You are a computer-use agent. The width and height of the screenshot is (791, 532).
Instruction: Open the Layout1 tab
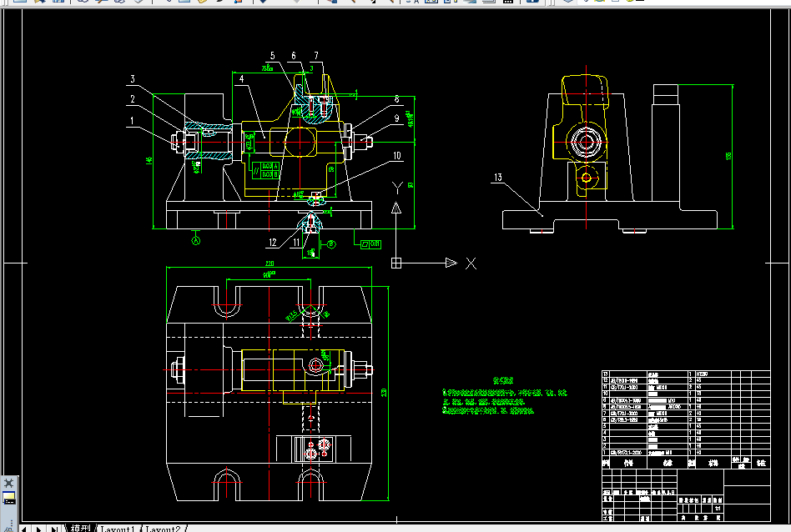pyautogui.click(x=117, y=529)
